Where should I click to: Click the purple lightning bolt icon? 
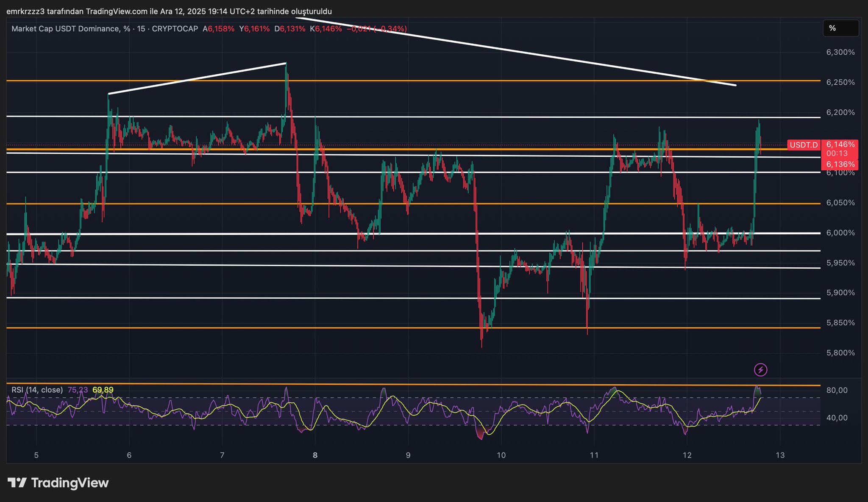coord(760,370)
